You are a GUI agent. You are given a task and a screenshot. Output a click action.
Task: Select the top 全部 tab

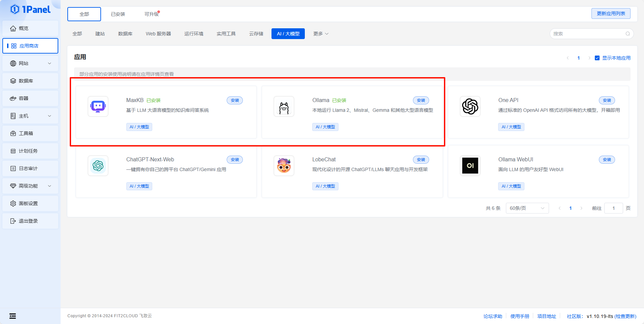click(x=84, y=14)
